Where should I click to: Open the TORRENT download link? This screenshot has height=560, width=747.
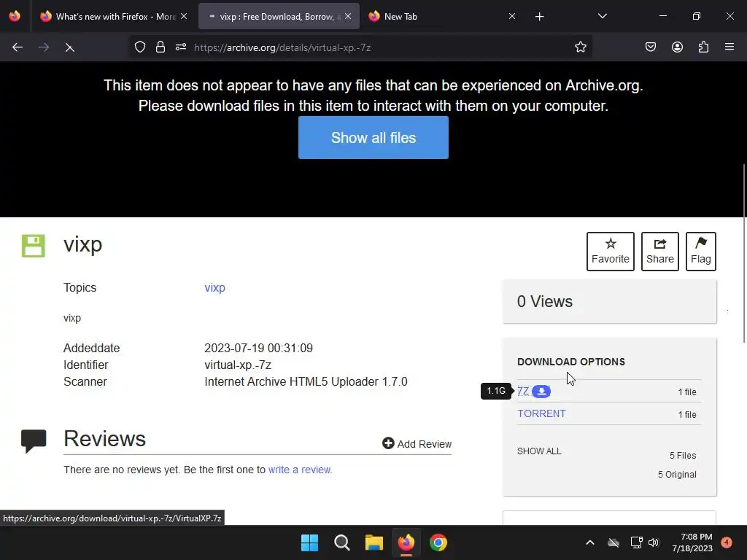pos(542,413)
